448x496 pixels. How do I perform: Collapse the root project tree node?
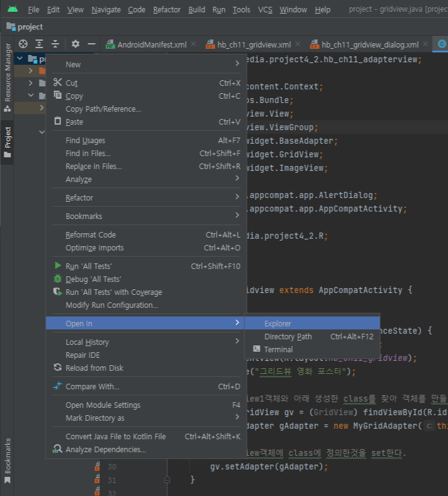pyautogui.click(x=20, y=59)
